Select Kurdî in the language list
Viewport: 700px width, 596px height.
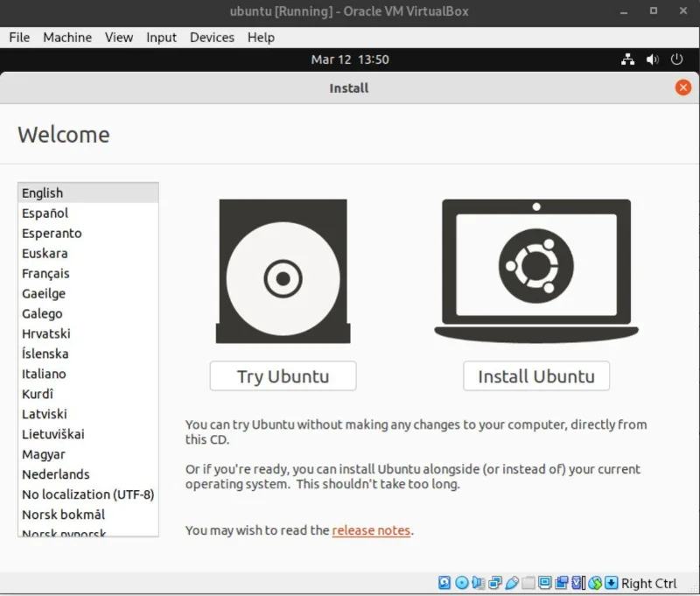88,394
